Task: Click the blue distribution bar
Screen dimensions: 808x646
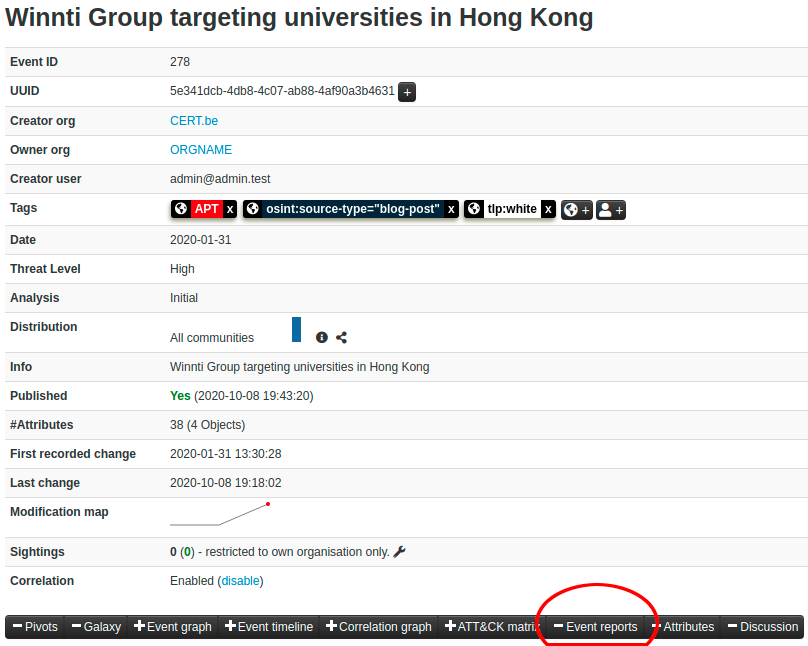Action: [296, 330]
